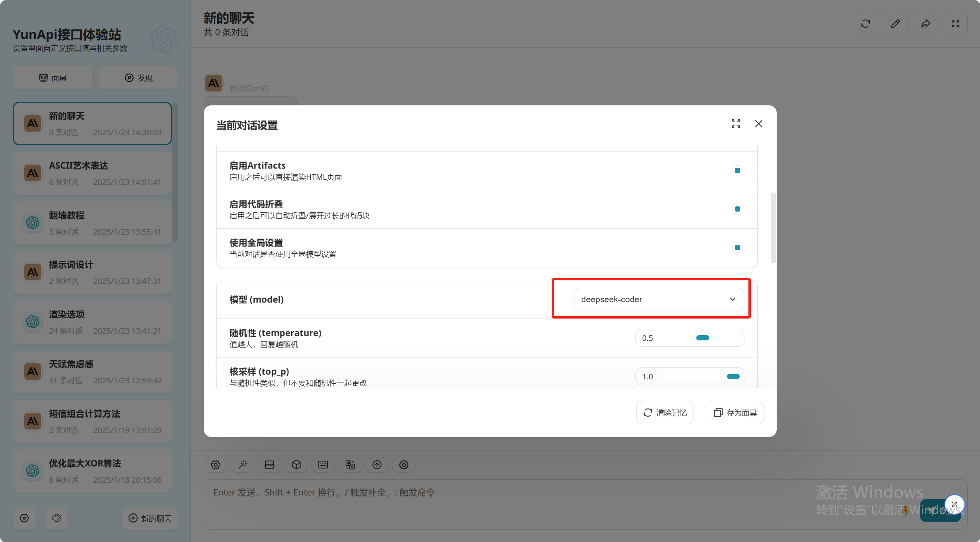The width and height of the screenshot is (980, 542).
Task: Click the 新的聊天 button at sidebar bottom
Action: 150,518
